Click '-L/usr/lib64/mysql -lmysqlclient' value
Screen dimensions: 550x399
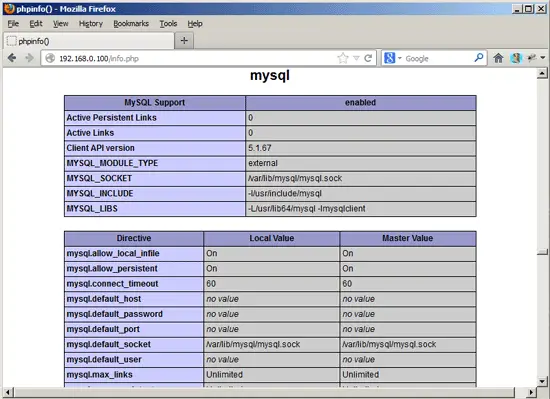point(307,209)
